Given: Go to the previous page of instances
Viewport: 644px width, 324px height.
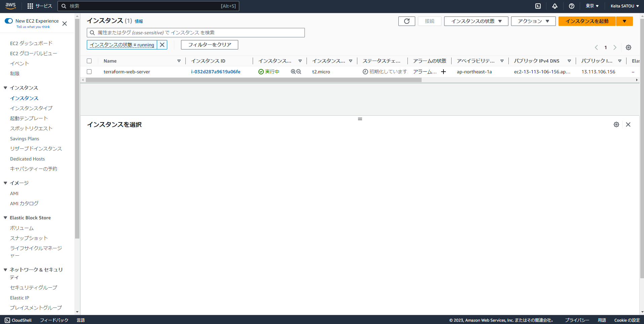Looking at the screenshot, I should (x=596, y=47).
